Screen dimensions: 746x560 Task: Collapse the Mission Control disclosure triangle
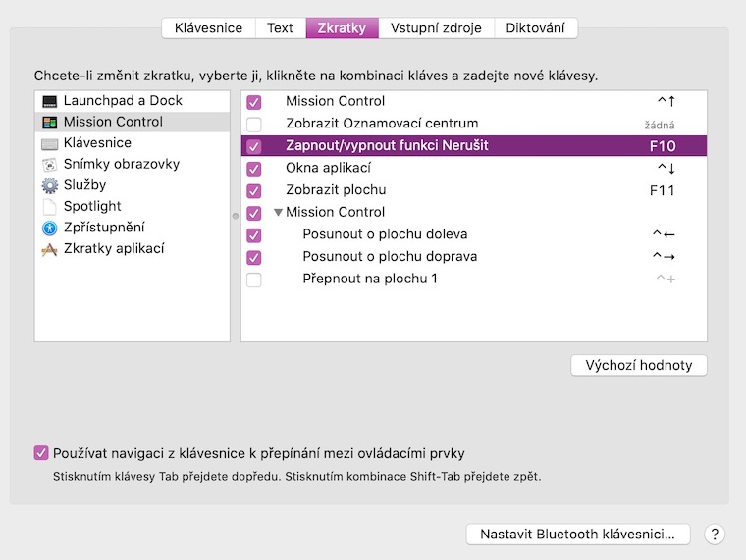click(x=278, y=213)
